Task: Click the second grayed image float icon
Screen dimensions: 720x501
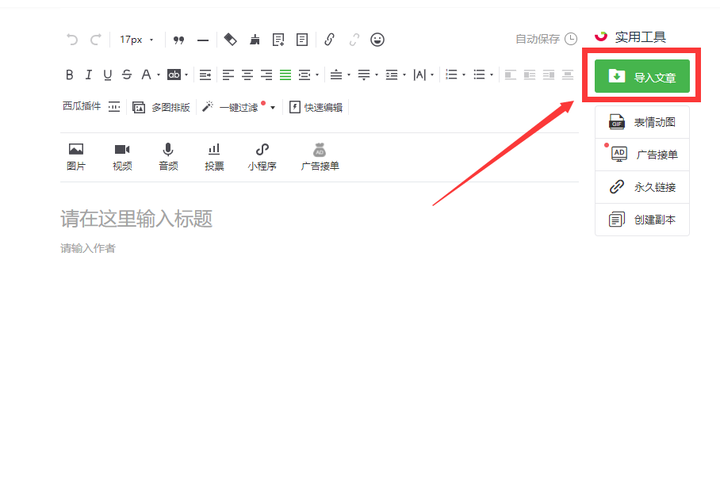Action: pos(529,75)
